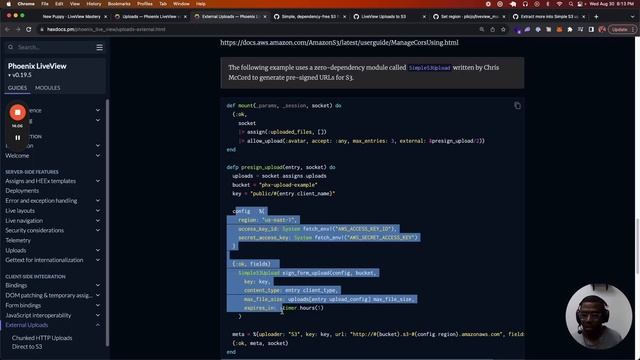
Task: Go forward in browser history
Action: click(x=18, y=29)
